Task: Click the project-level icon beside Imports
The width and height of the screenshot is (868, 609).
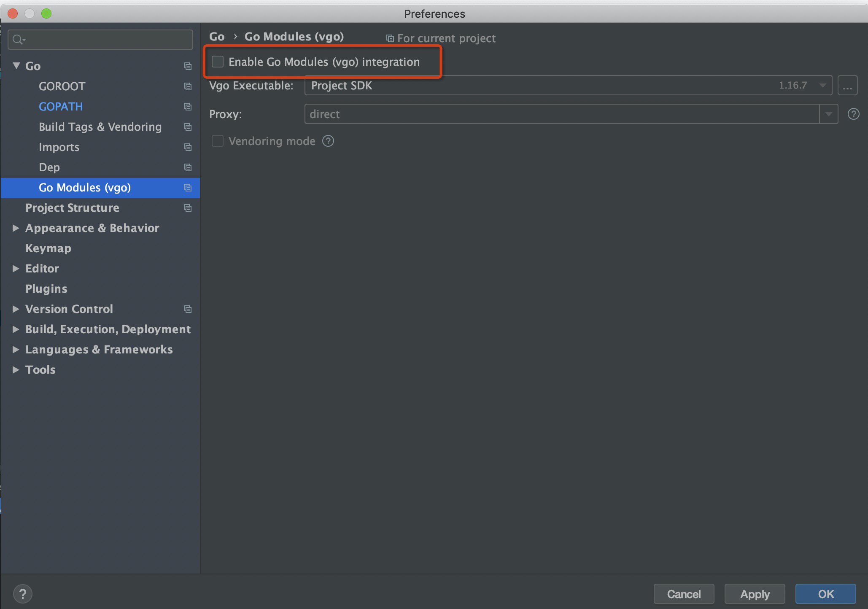Action: click(x=188, y=147)
